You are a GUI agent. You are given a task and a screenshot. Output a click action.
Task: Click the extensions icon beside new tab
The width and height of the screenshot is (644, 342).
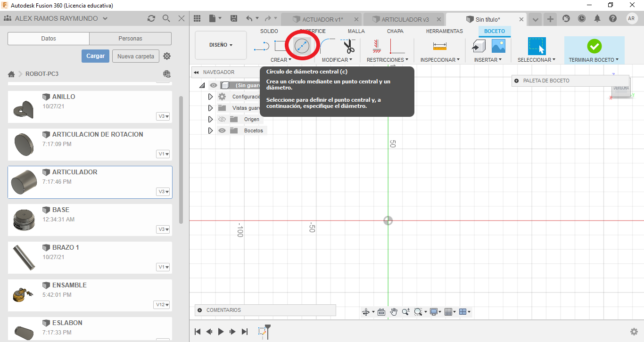click(x=566, y=18)
